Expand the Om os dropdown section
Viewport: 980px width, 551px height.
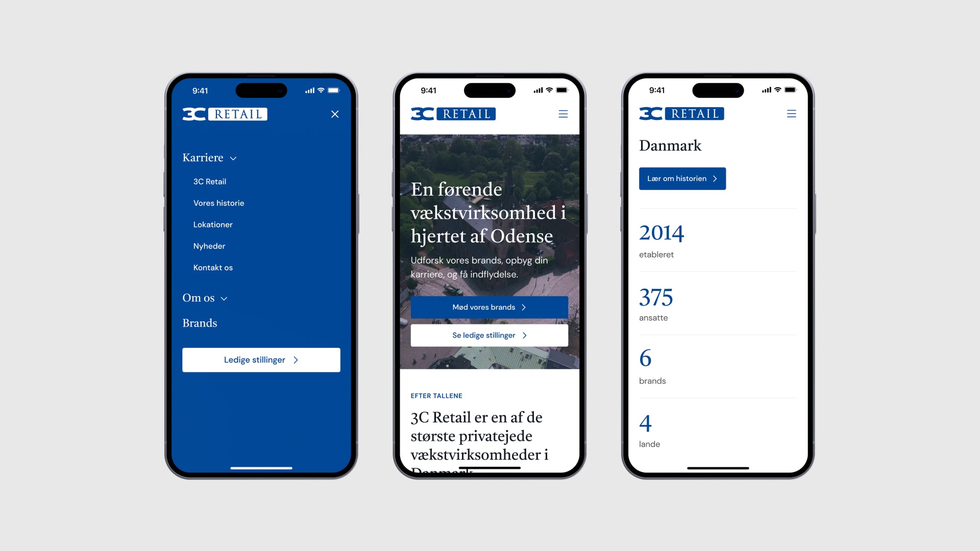coord(205,297)
